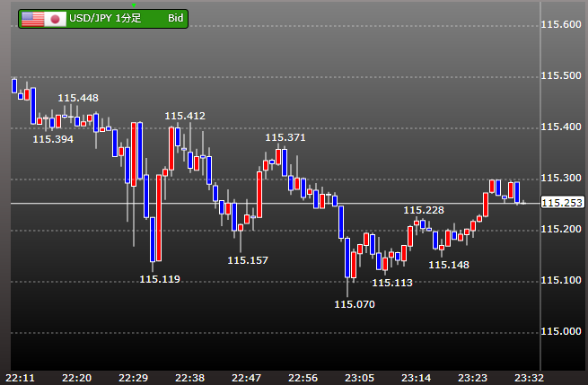Select the 115.070 low price label
The image size is (588, 385).
click(x=355, y=304)
